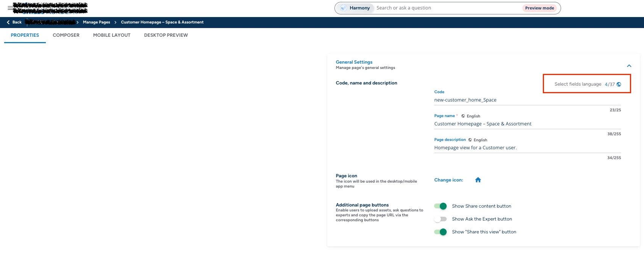Click the Harmony assistant icon
The image size is (644, 266).
(343, 8)
